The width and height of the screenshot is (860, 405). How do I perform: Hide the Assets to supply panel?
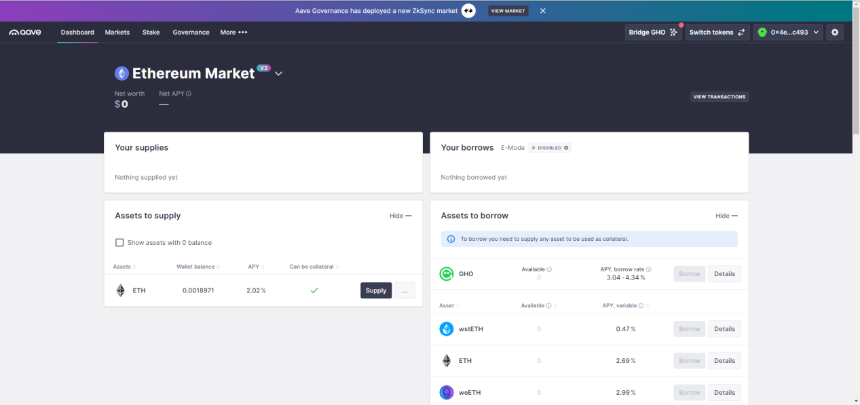pyautogui.click(x=400, y=216)
